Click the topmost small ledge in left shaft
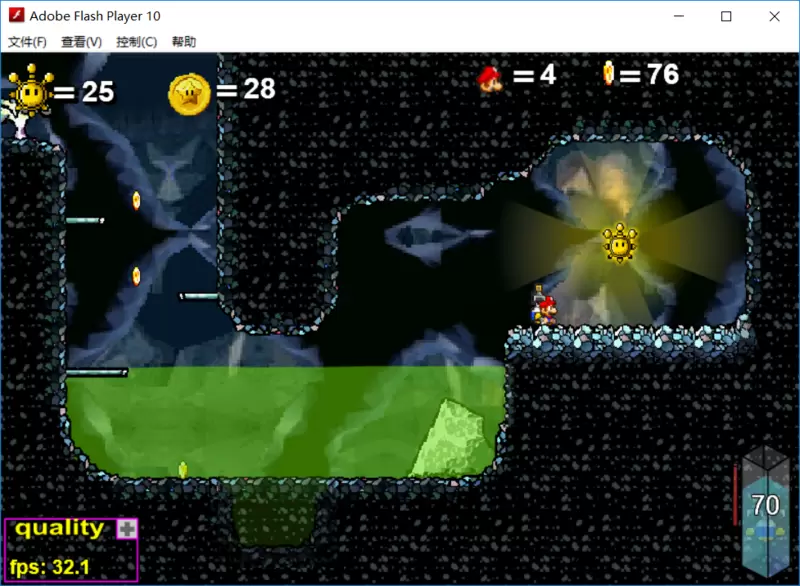 tap(85, 220)
